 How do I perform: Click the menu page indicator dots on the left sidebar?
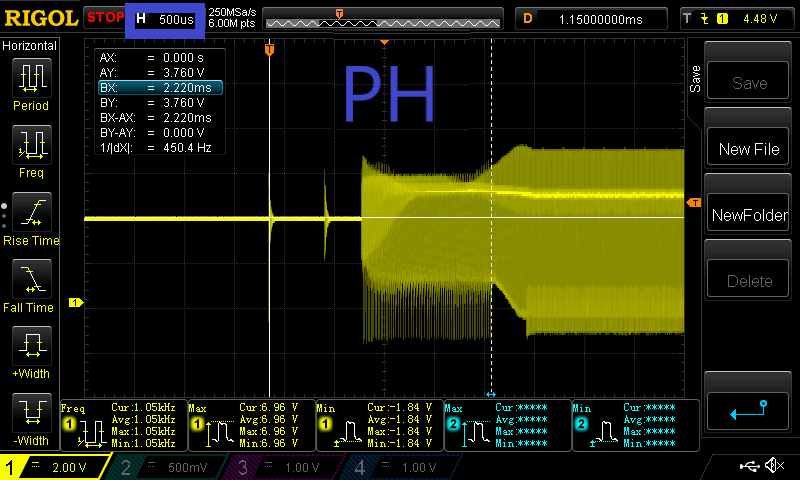4,216
